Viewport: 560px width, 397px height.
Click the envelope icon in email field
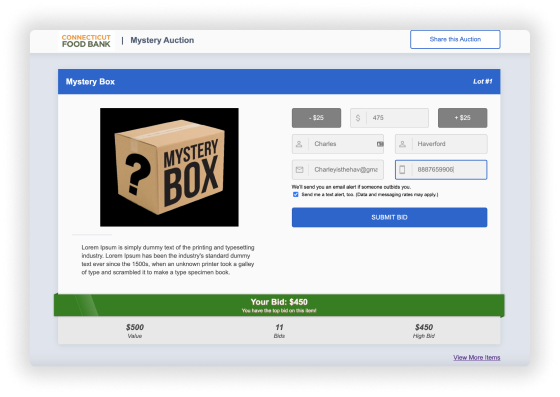pos(300,170)
